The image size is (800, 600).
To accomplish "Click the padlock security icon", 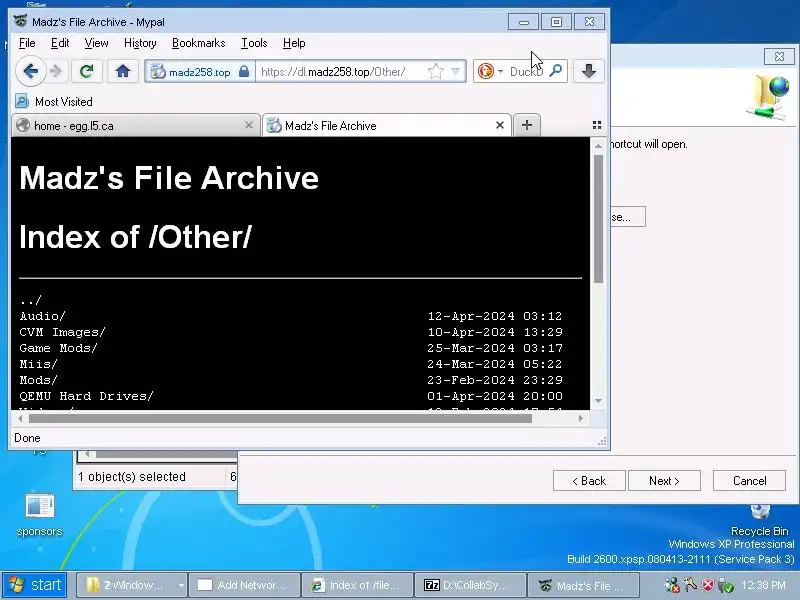I will pos(244,71).
